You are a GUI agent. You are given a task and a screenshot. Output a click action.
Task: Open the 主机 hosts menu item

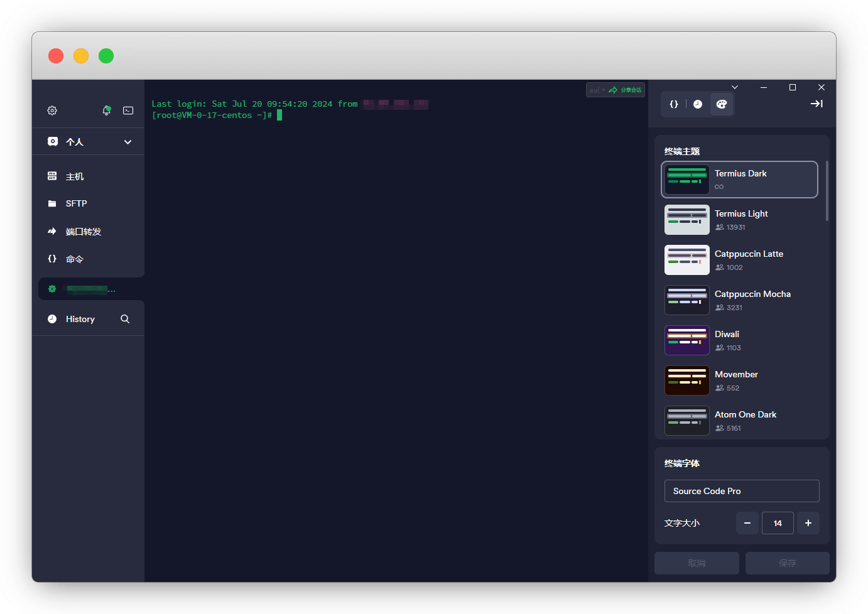[x=75, y=176]
